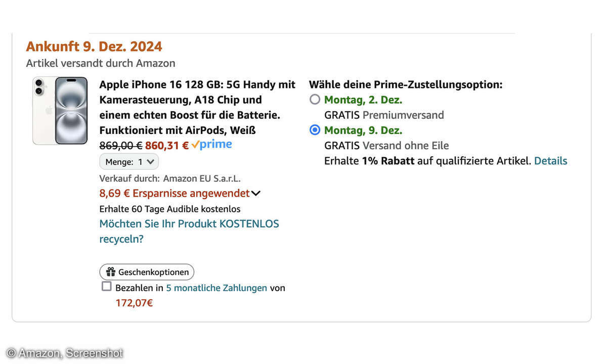This screenshot has height=364, width=607.
Task: Click the 8,69 € Ersparnisse angewendet text
Action: [x=175, y=193]
